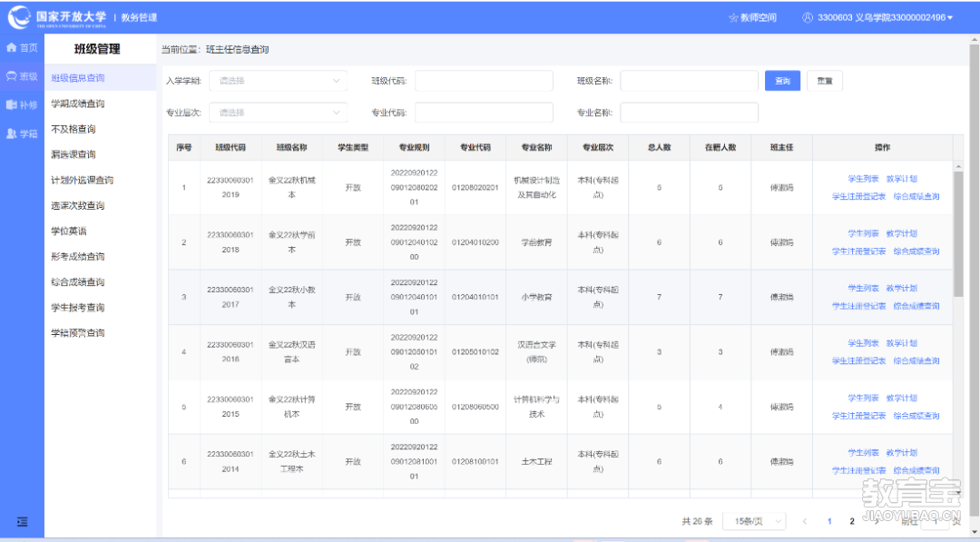The height and width of the screenshot is (542, 980).
Task: Focus the 班级代码 input field
Action: pyautogui.click(x=484, y=81)
